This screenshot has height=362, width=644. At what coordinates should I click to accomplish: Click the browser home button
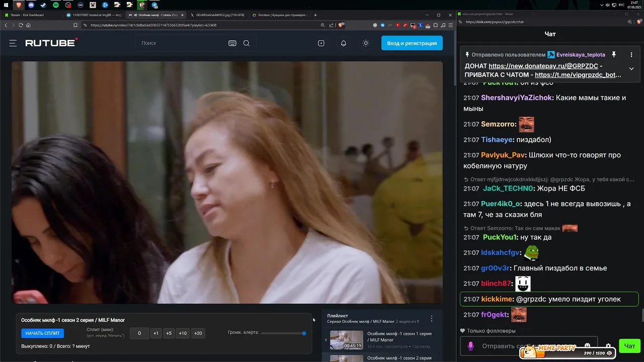pos(28,25)
